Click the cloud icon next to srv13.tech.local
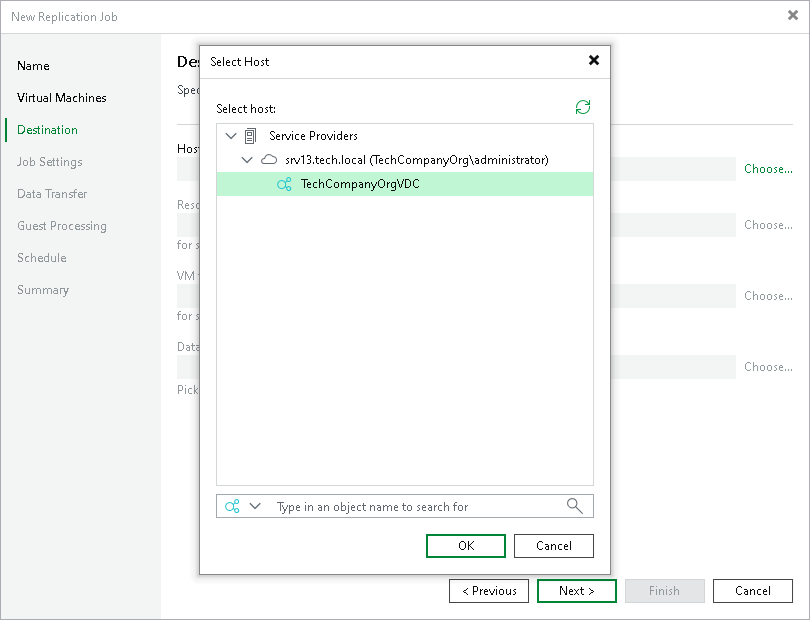The image size is (810, 620). [268, 159]
